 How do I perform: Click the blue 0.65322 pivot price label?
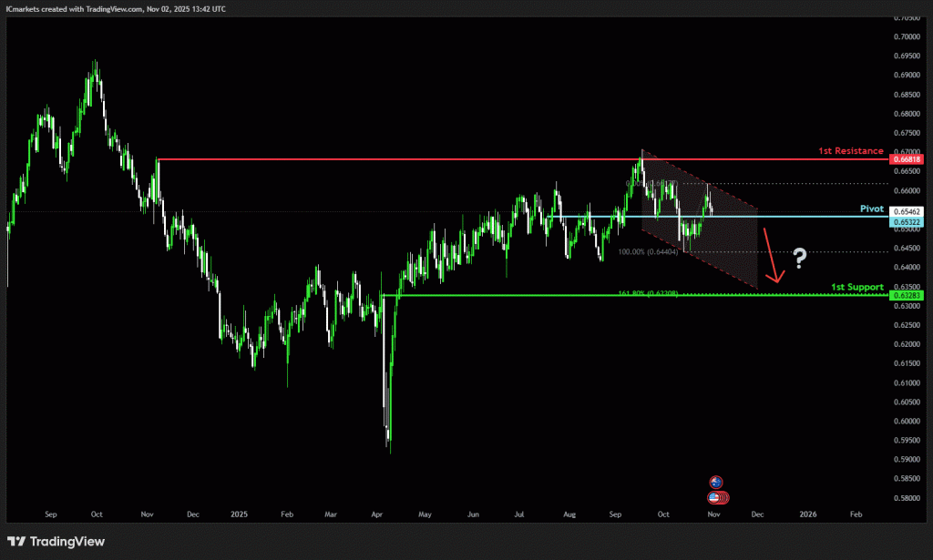tap(907, 222)
